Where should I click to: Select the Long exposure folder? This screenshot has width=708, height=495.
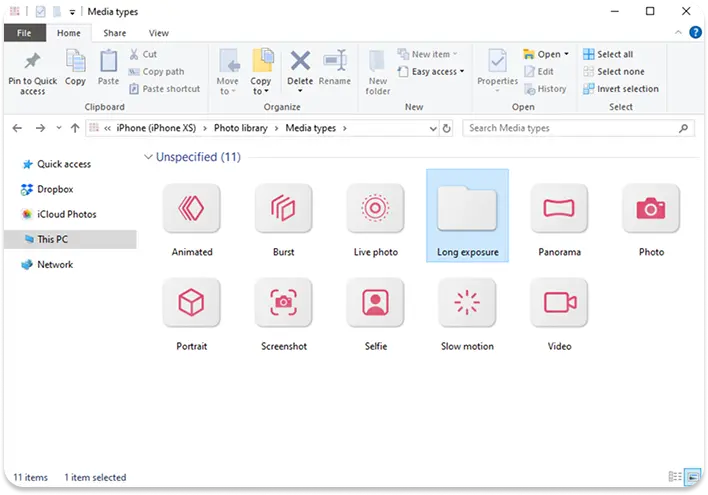467,215
